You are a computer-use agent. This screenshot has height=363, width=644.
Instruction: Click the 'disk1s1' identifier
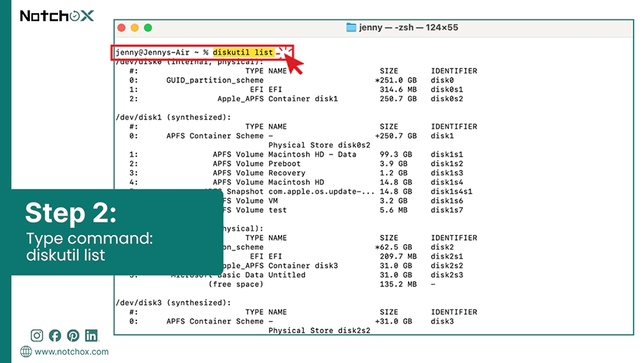pyautogui.click(x=447, y=155)
